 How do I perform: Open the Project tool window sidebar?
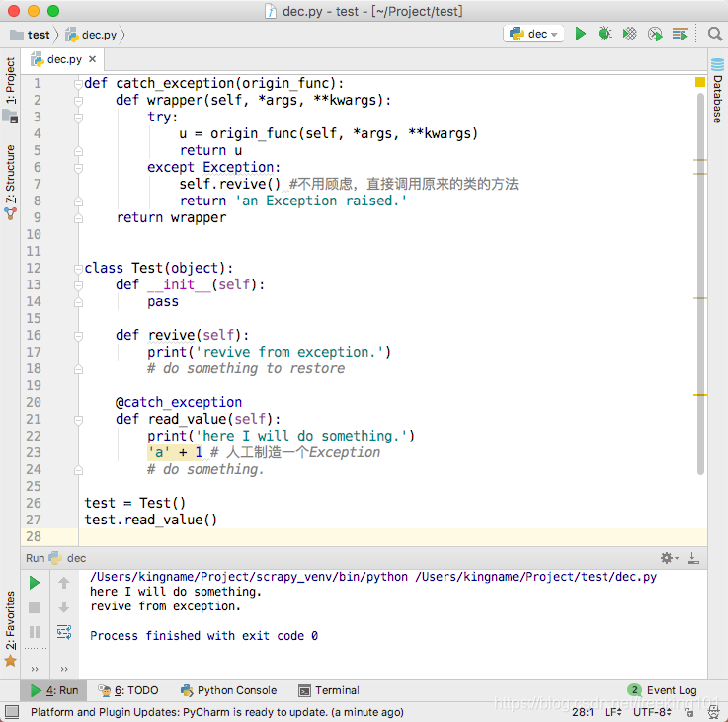click(10, 89)
